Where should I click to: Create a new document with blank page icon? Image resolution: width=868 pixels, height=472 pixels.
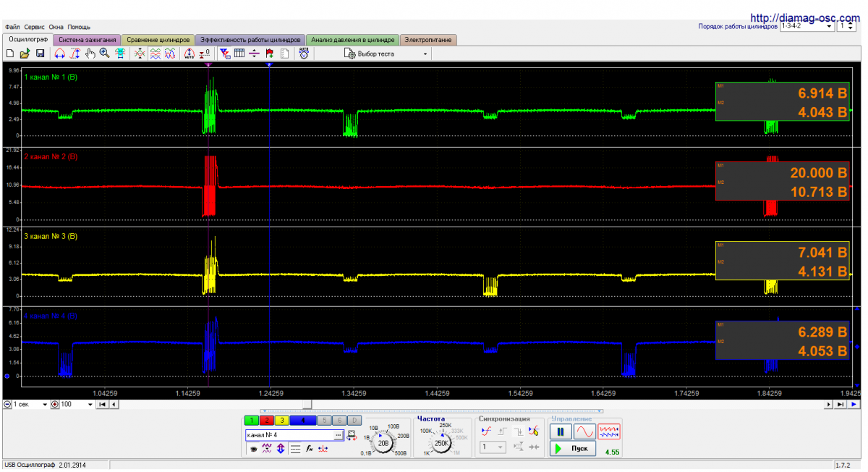pos(10,54)
